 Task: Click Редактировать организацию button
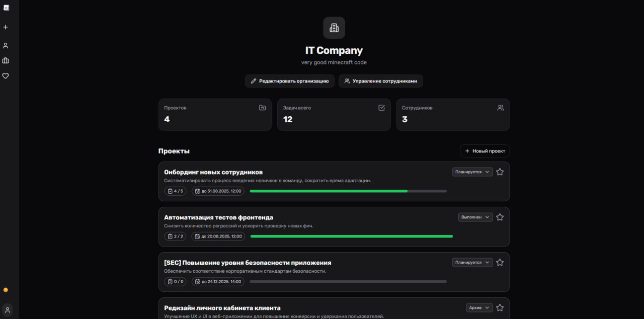pyautogui.click(x=289, y=81)
